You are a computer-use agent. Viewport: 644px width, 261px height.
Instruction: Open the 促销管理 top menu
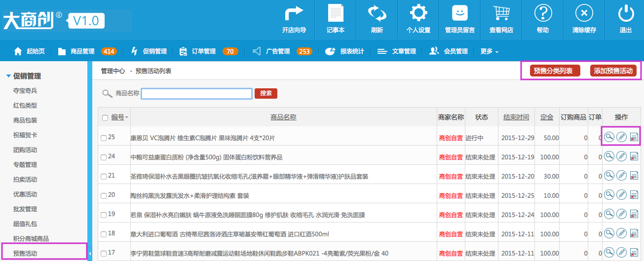point(149,51)
